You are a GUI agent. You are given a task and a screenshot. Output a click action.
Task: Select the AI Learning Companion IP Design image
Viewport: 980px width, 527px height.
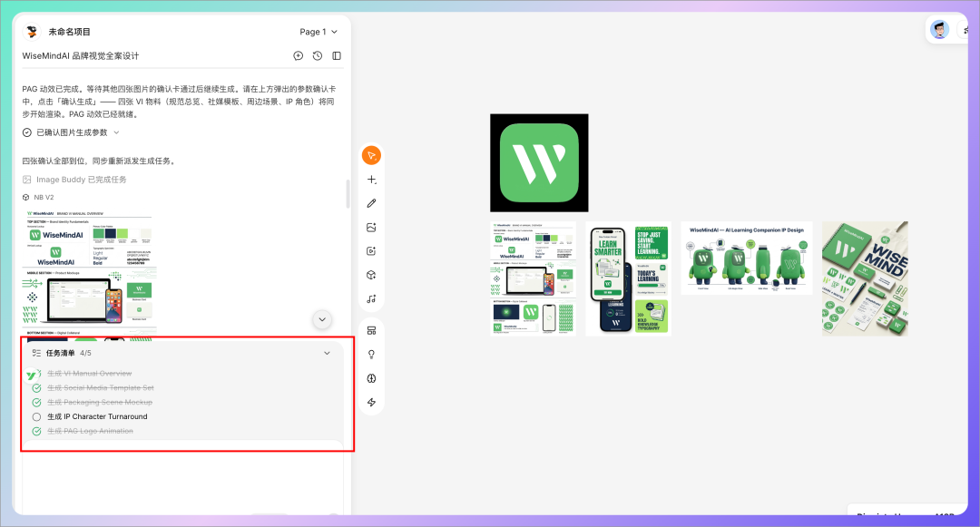click(747, 258)
